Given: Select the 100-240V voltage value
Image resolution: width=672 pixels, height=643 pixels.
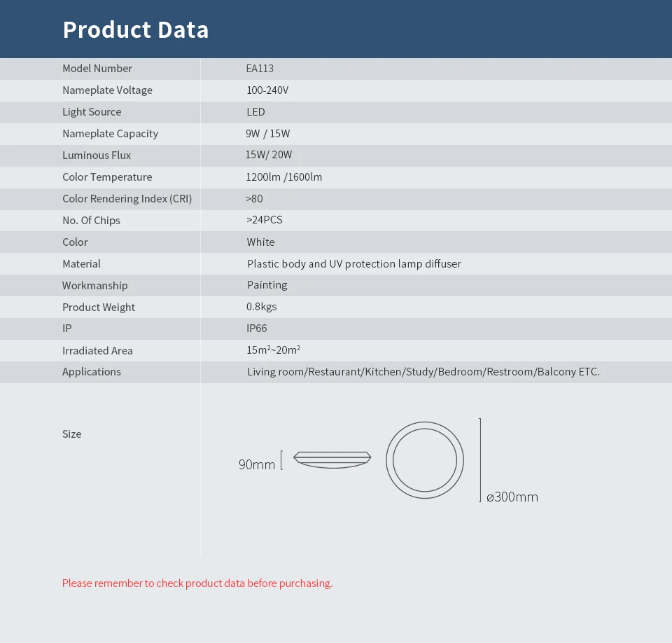Looking at the screenshot, I should pyautogui.click(x=267, y=90).
